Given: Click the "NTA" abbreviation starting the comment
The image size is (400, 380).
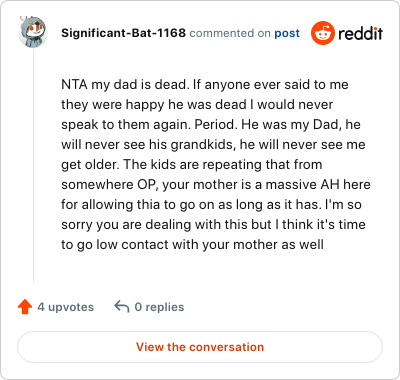Looking at the screenshot, I should (x=74, y=85).
